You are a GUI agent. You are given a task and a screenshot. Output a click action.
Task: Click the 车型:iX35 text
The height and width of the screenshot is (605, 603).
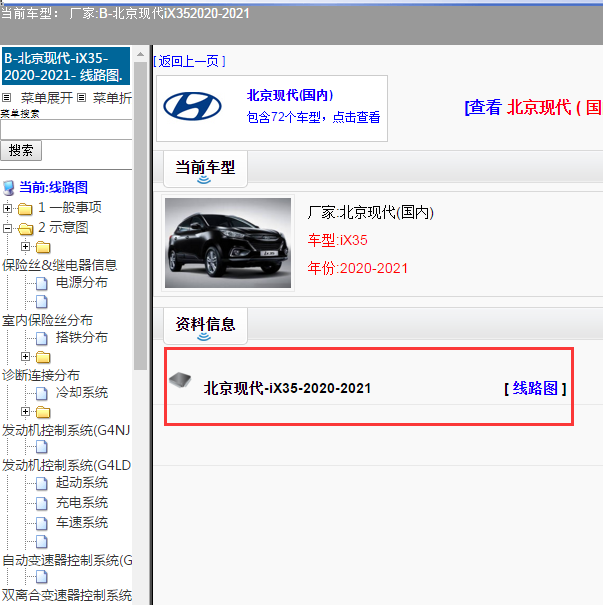pyautogui.click(x=338, y=240)
